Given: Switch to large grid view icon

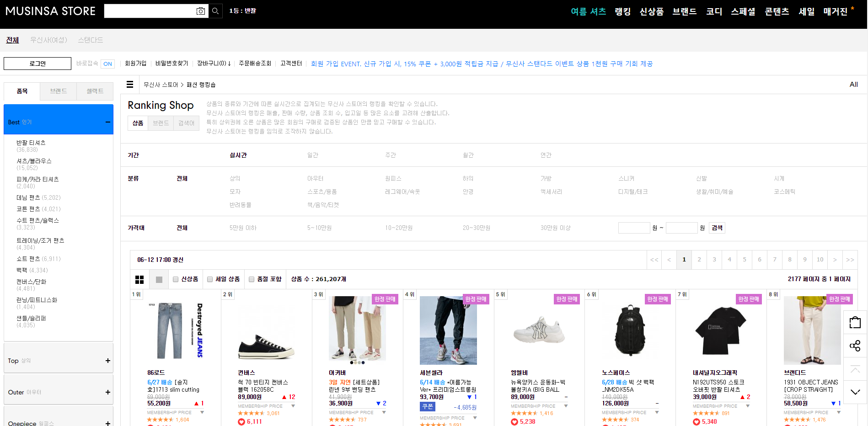Looking at the screenshot, I should (x=139, y=279).
